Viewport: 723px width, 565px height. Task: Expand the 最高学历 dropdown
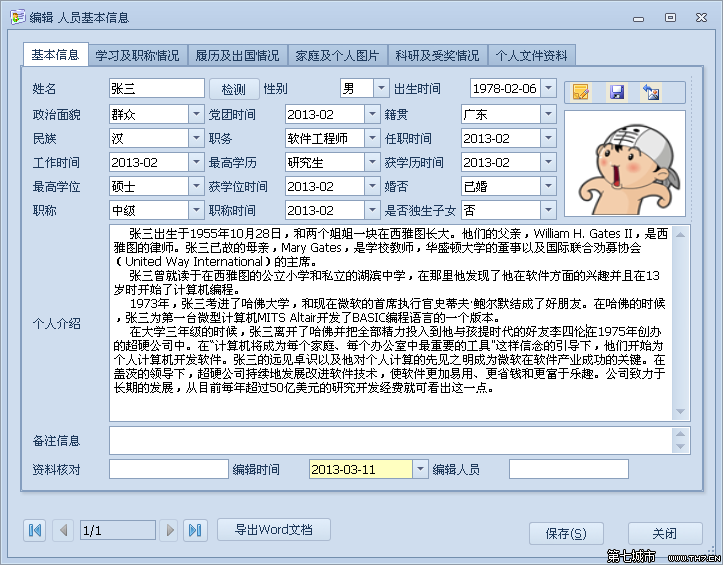tap(372, 162)
